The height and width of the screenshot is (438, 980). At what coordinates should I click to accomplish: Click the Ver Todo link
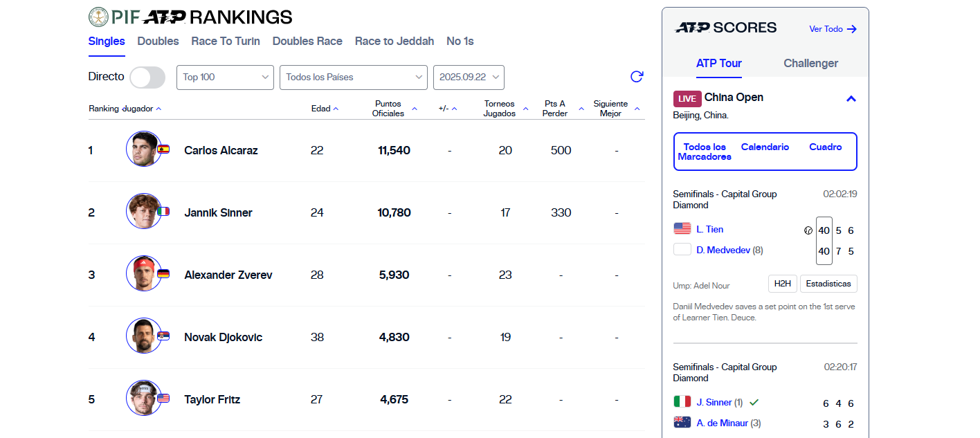(833, 29)
